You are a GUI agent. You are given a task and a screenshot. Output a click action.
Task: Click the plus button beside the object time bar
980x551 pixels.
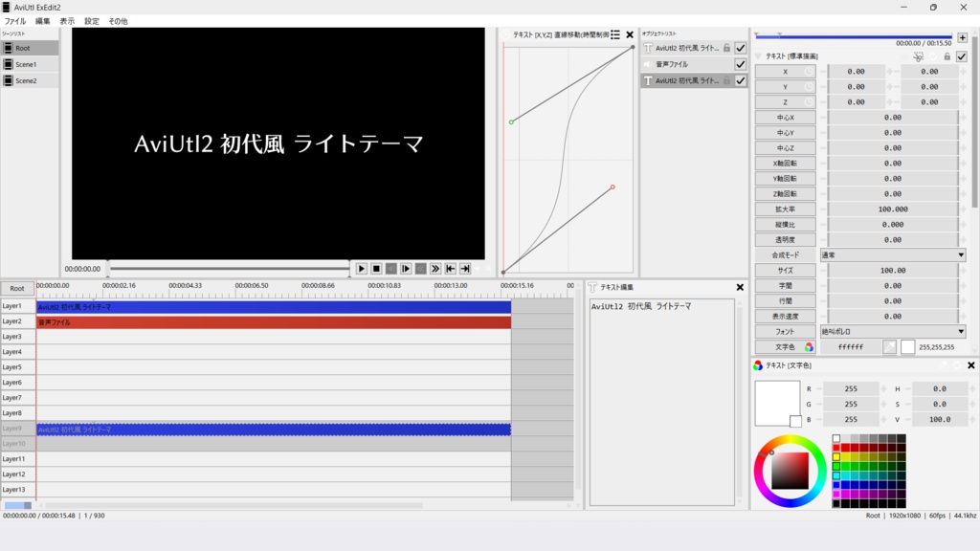963,38
